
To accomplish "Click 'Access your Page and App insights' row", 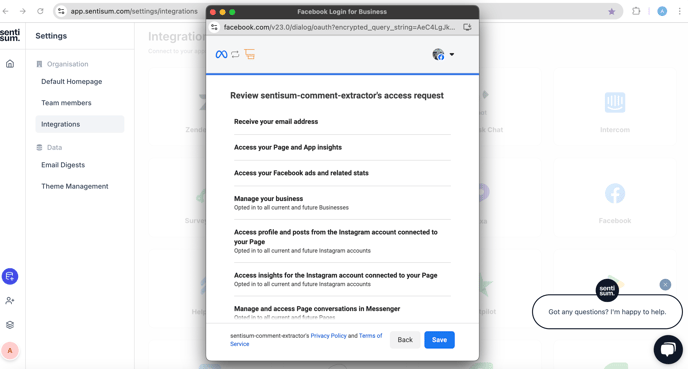I will coord(288,147).
